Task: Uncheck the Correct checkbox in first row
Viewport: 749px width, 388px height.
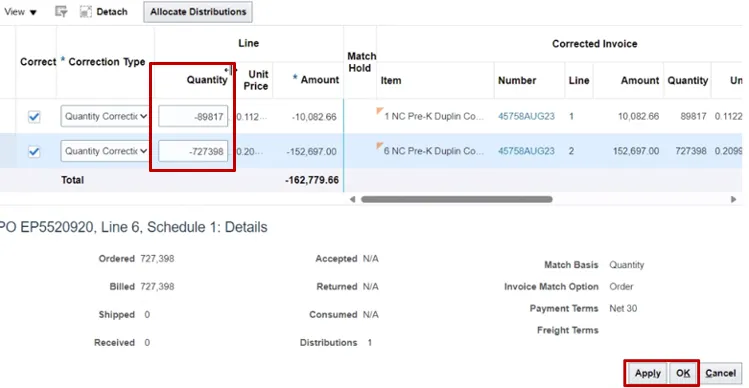Action: (x=34, y=117)
